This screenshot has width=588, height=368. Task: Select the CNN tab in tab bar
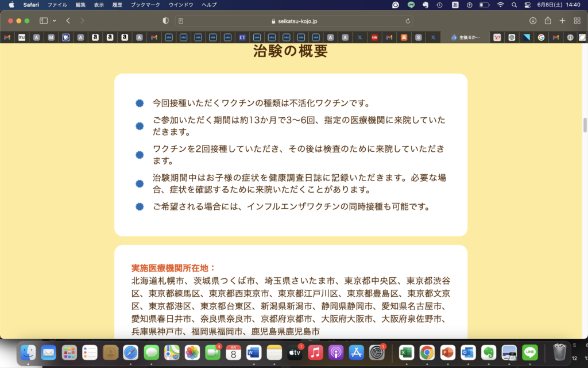click(x=374, y=37)
